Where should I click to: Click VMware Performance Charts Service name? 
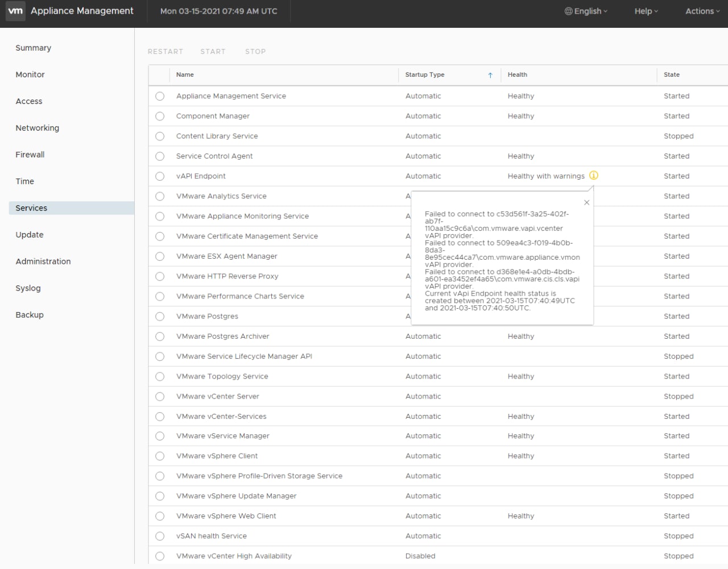pyautogui.click(x=240, y=296)
